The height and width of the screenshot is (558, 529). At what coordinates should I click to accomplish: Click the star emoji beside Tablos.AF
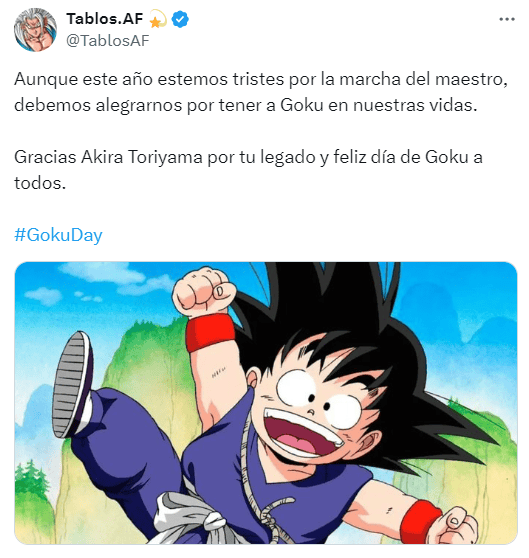(x=158, y=19)
